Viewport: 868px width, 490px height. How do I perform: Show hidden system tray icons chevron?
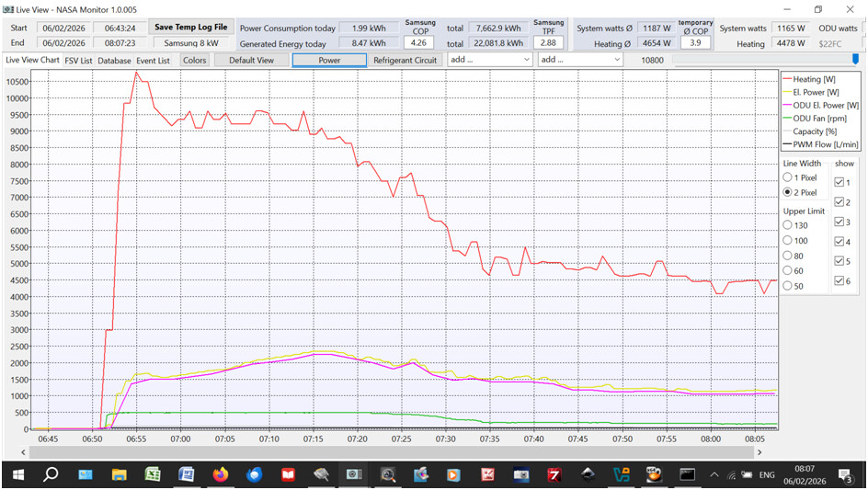[714, 474]
